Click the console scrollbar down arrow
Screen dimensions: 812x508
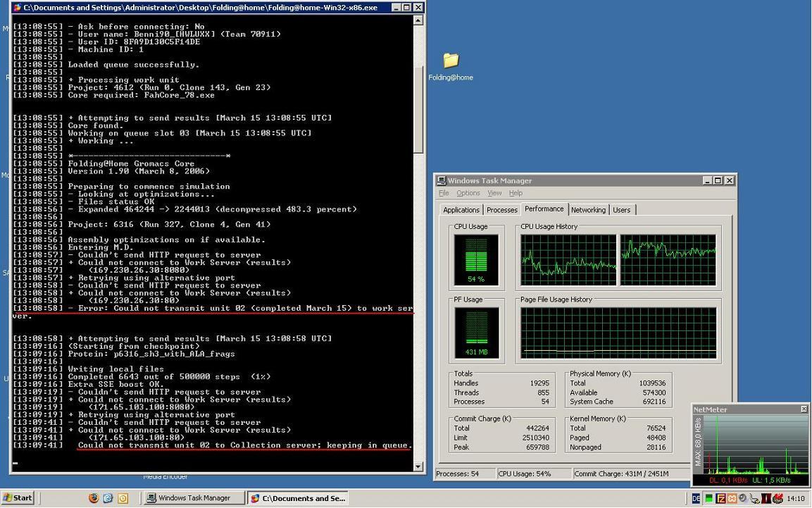pyautogui.click(x=418, y=466)
